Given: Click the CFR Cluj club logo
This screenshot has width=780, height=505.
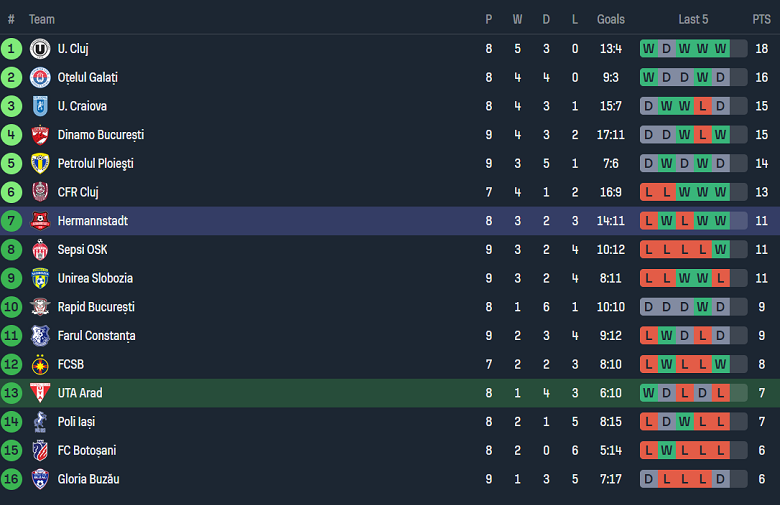Looking at the screenshot, I should coord(40,192).
